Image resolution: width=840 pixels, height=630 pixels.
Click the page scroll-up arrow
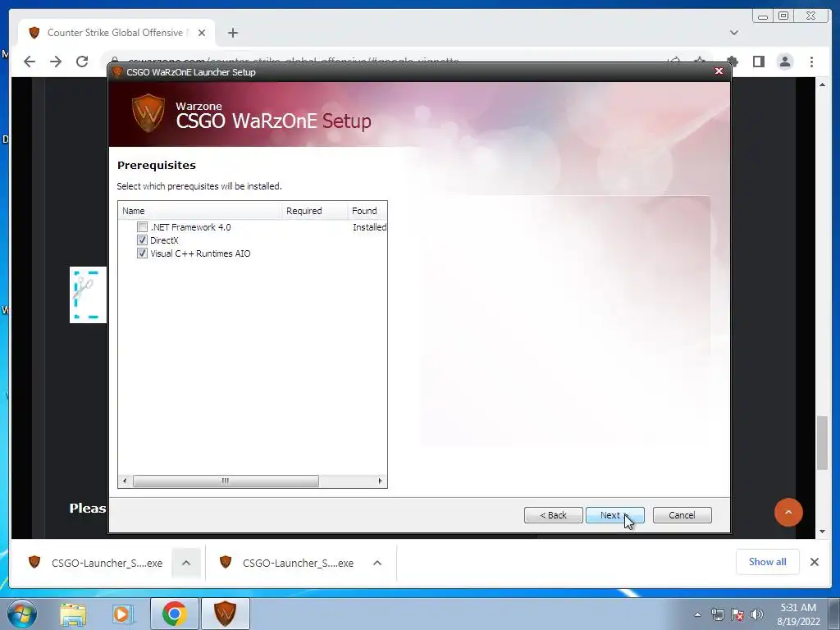[822, 84]
